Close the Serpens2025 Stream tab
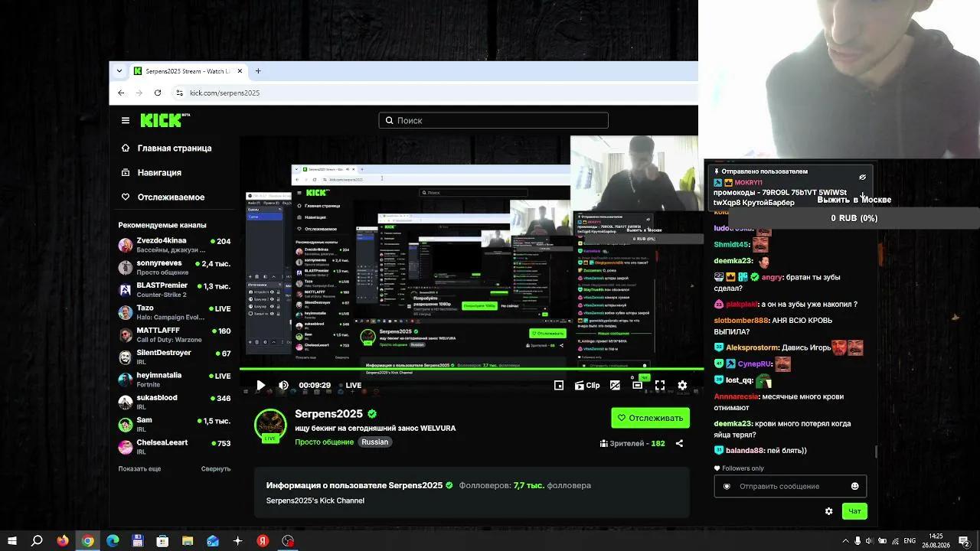 click(240, 71)
